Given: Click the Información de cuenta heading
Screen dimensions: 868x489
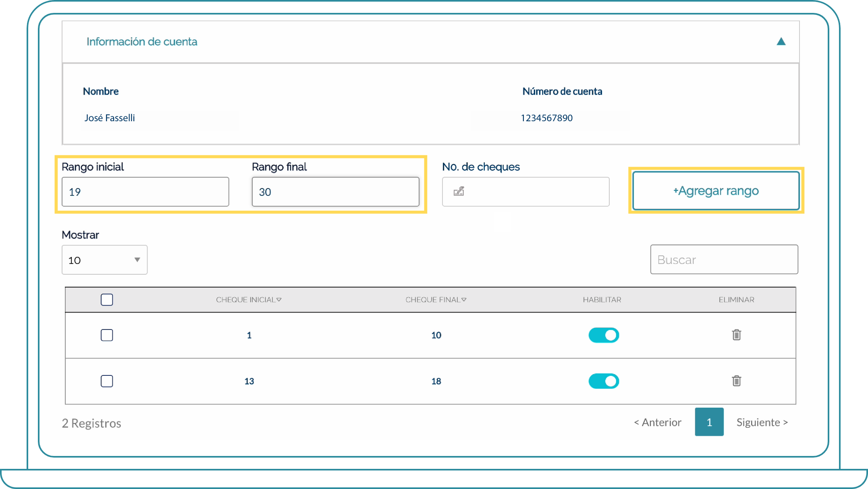Looking at the screenshot, I should pyautogui.click(x=142, y=41).
